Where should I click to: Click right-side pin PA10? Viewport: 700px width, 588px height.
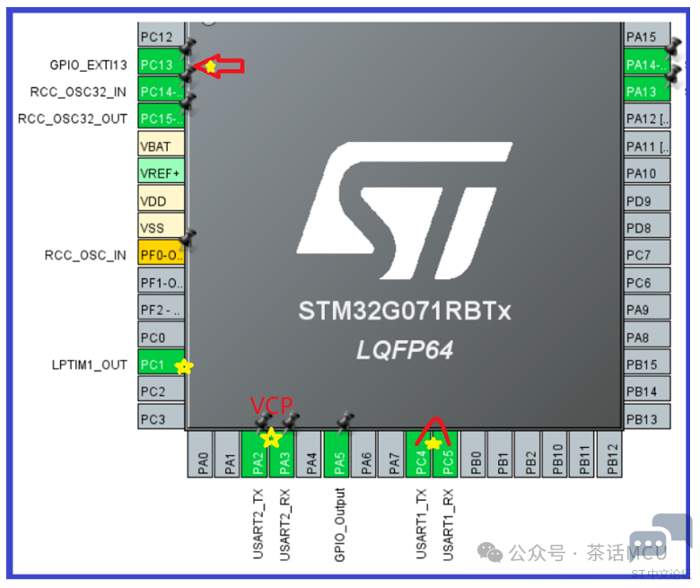point(647,171)
